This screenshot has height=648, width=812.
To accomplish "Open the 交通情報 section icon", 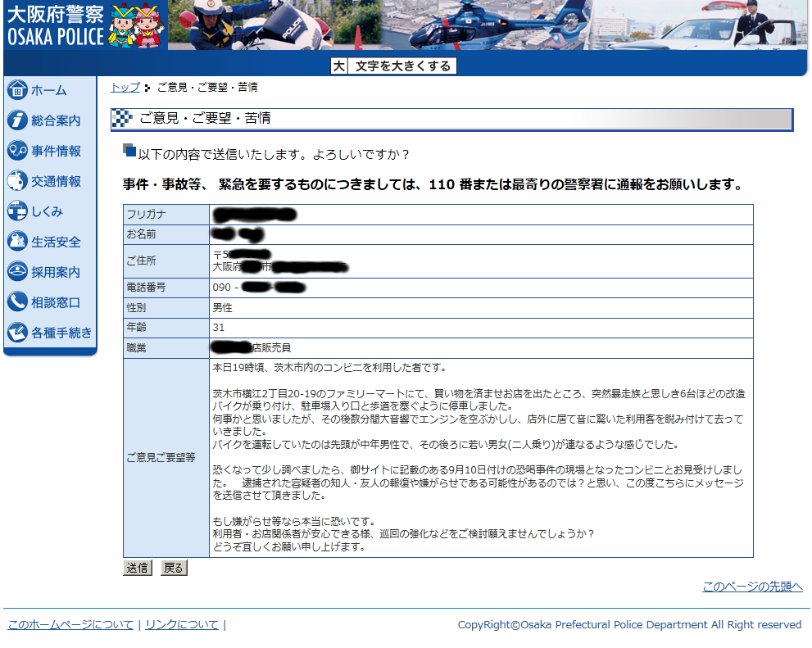I will [16, 181].
